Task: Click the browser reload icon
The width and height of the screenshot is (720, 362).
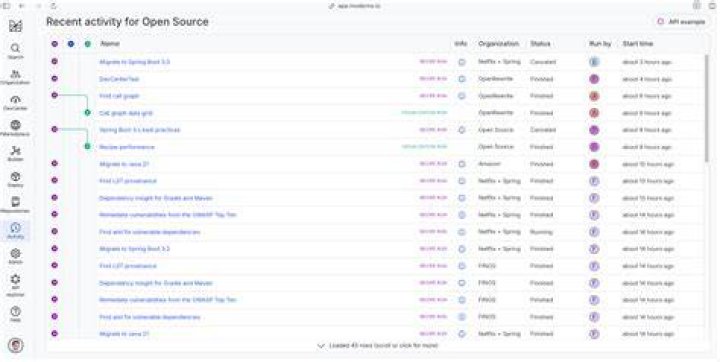Action: coord(53,6)
